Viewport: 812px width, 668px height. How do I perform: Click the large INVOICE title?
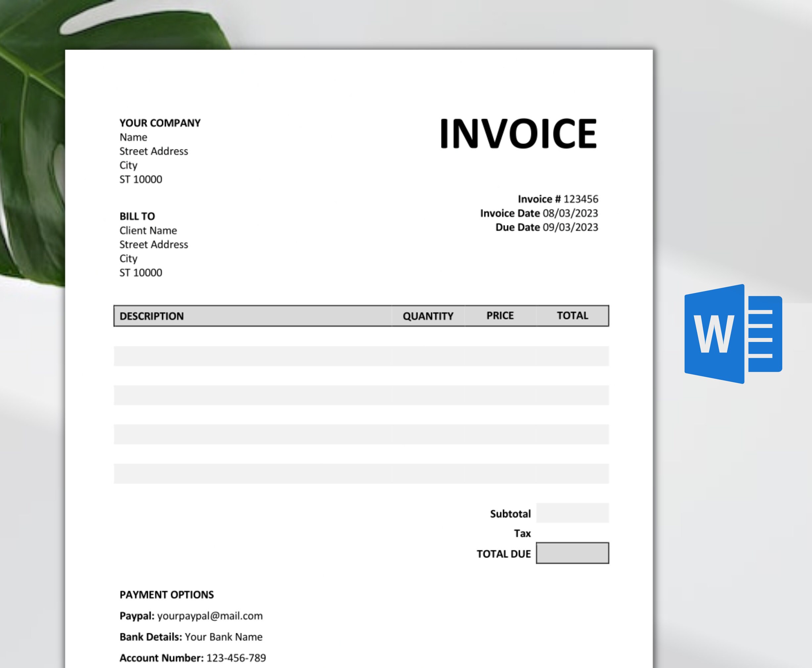click(518, 134)
